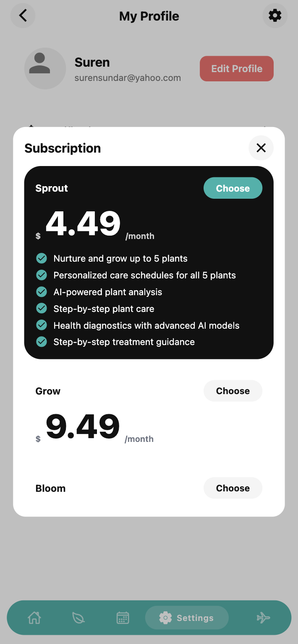Open the Home tab in bottom bar
Image resolution: width=298 pixels, height=644 pixels.
point(34,618)
